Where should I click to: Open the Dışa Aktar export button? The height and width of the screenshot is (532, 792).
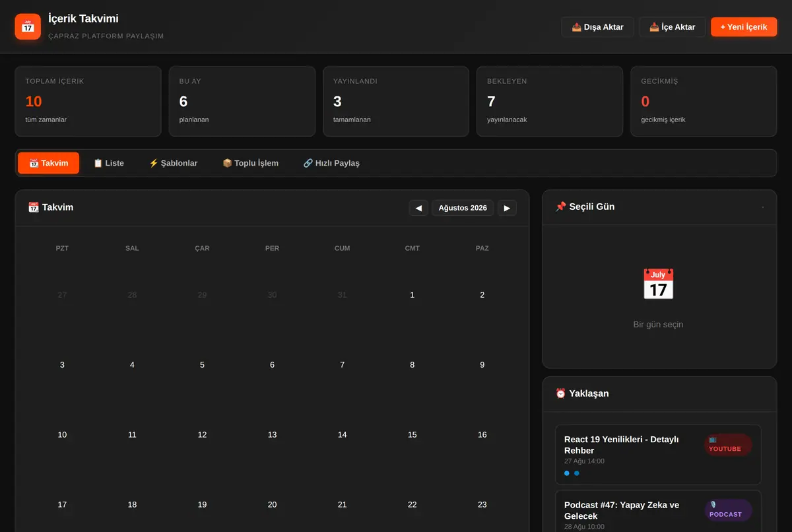(x=597, y=27)
